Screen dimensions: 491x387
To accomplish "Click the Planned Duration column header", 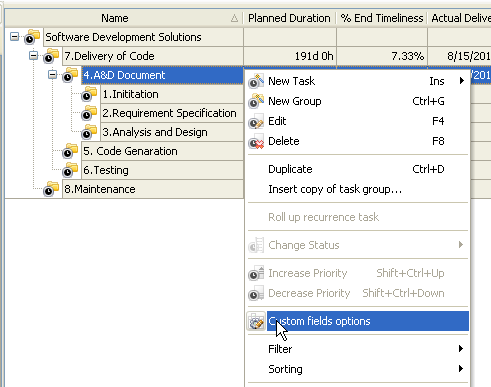I will coord(289,18).
